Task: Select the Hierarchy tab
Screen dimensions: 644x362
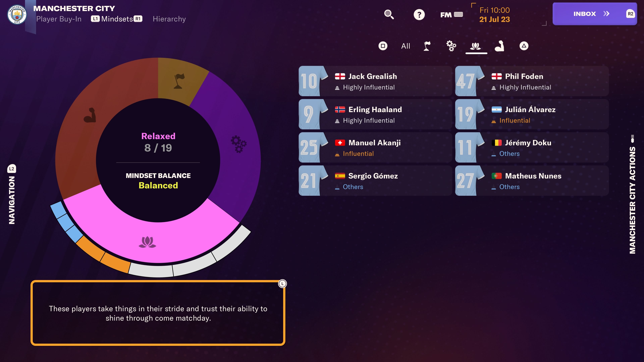Action: pos(169,19)
